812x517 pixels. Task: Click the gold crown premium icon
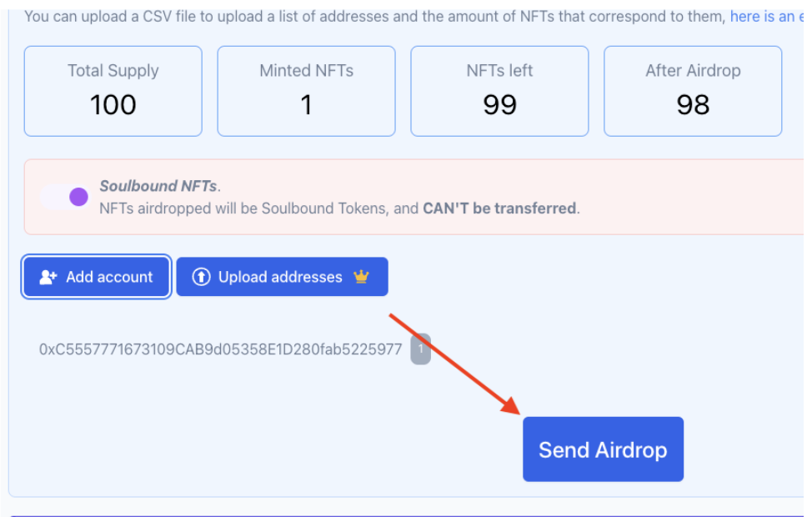(x=361, y=277)
